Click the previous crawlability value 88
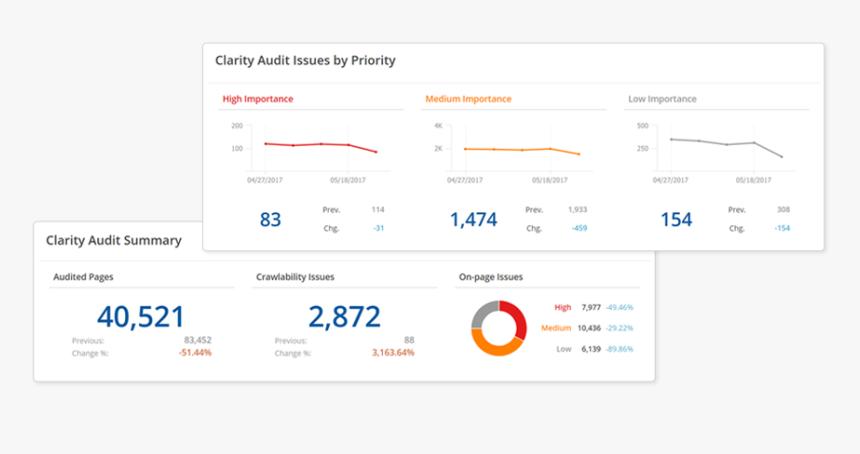Image resolution: width=860 pixels, height=454 pixels. tap(409, 340)
